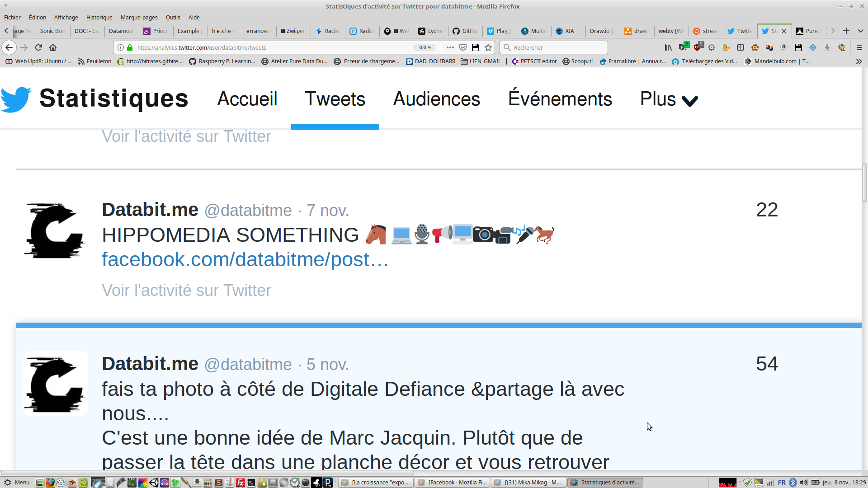Image resolution: width=868 pixels, height=488 pixels.
Task: Click the Pocket save icon in the address bar
Action: (x=463, y=47)
